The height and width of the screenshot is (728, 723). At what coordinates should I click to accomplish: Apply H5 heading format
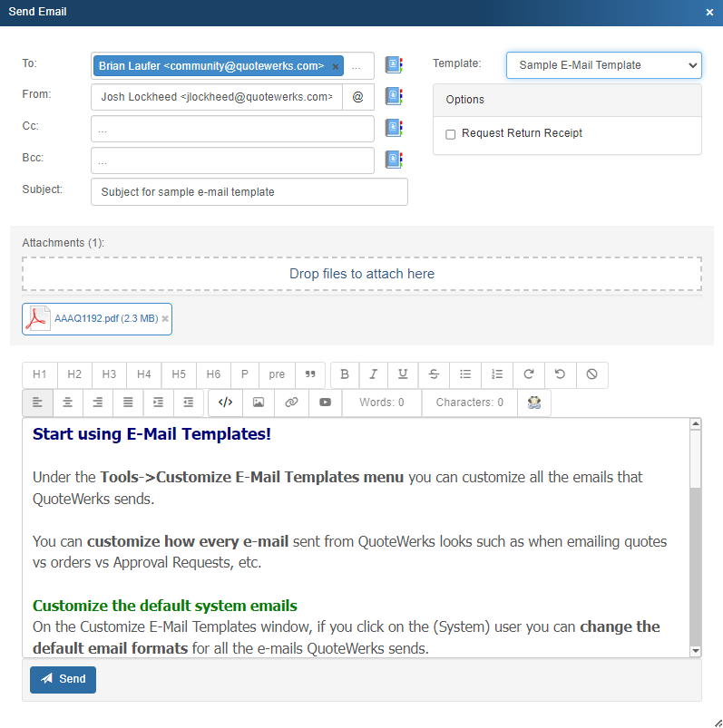pyautogui.click(x=179, y=374)
